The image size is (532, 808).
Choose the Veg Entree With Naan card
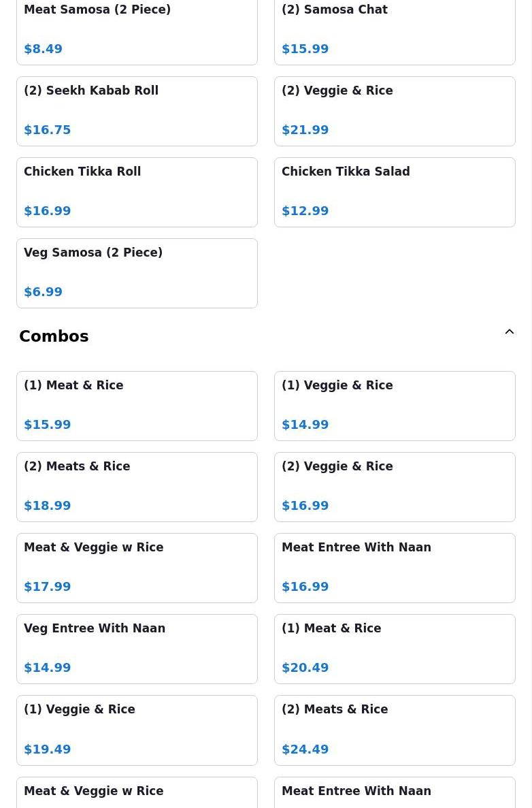coord(137,649)
